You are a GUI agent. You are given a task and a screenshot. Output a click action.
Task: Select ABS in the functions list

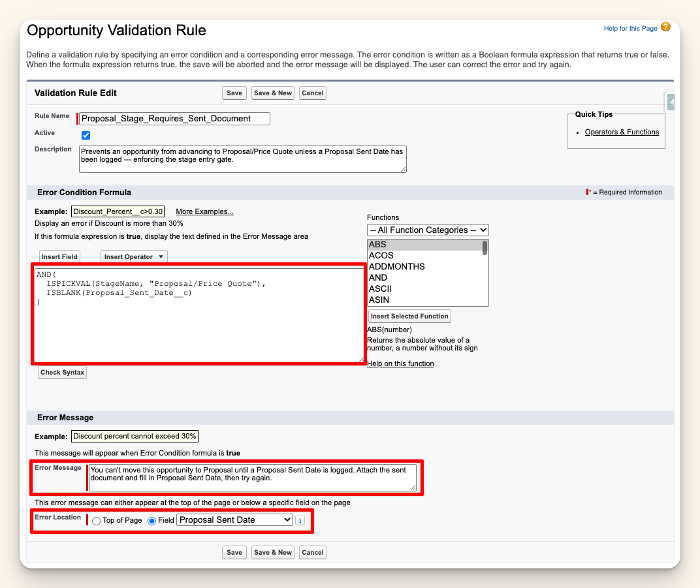point(424,245)
